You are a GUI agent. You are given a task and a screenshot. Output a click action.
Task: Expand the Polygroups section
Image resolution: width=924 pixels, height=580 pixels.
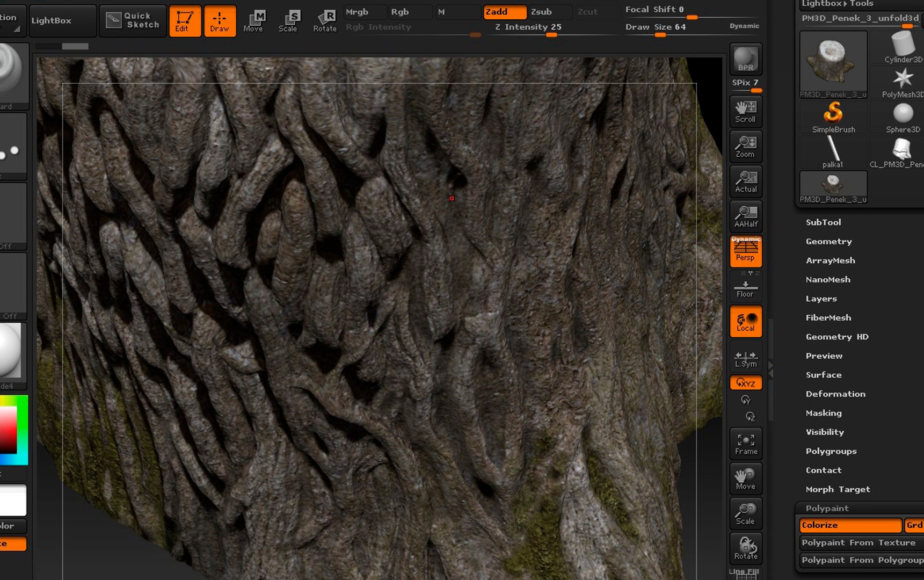pos(831,451)
